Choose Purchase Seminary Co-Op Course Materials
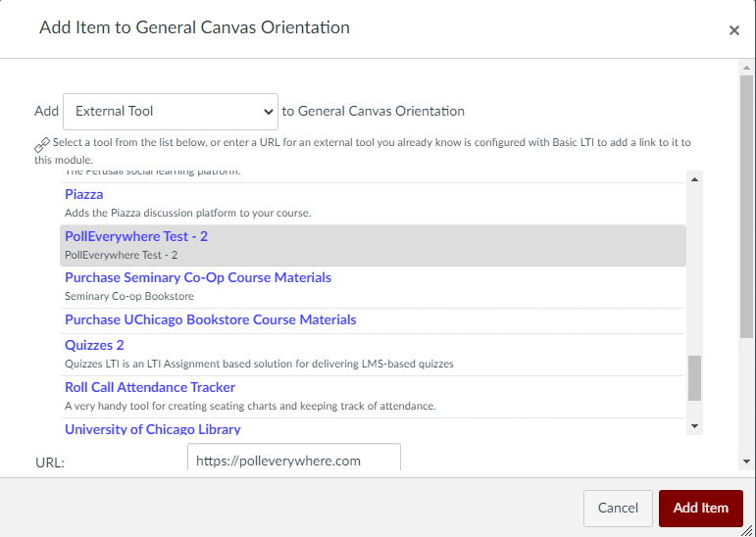The image size is (756, 537). 198,278
